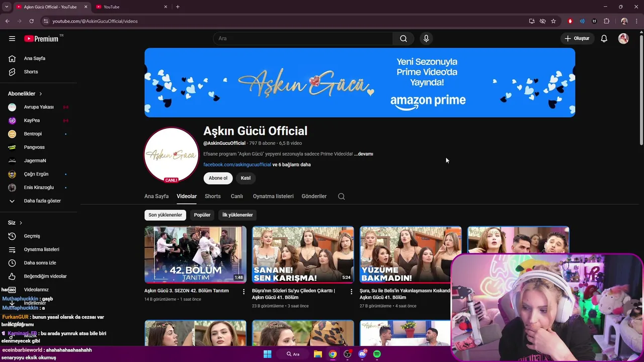Expand the Siz section
Screen dimensions: 644x362
point(15,223)
